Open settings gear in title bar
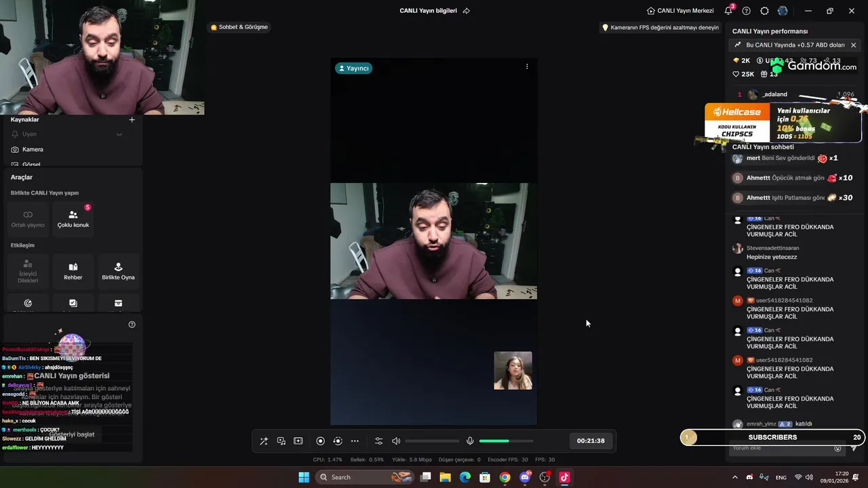 (x=765, y=11)
